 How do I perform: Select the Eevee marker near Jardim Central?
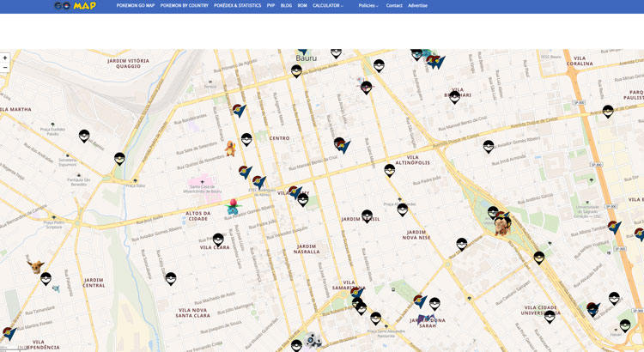[35, 264]
